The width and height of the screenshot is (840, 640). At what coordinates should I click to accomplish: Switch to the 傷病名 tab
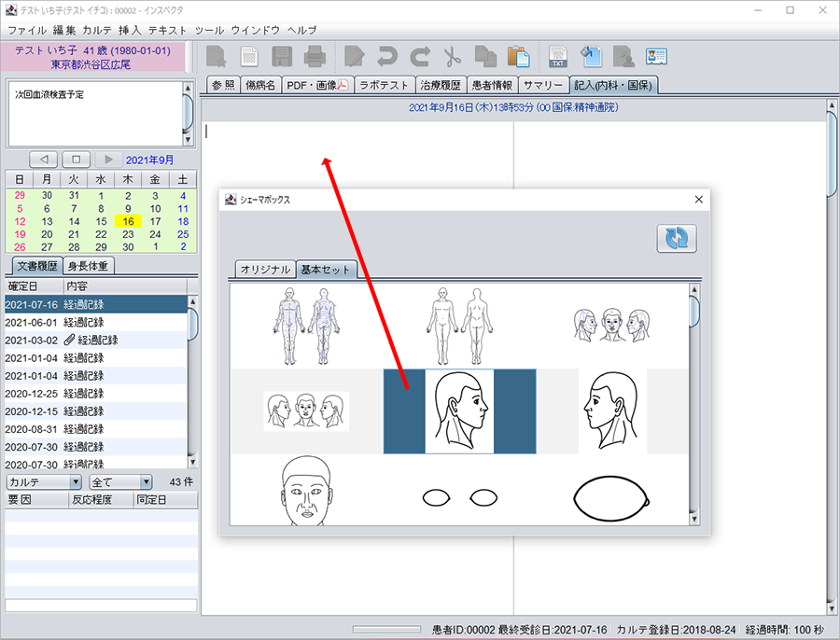coord(259,85)
